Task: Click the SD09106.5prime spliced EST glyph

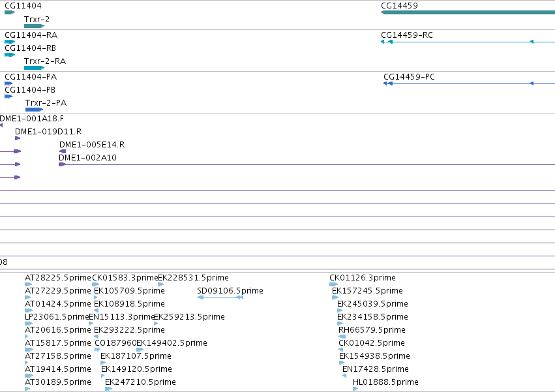Action: (x=220, y=297)
